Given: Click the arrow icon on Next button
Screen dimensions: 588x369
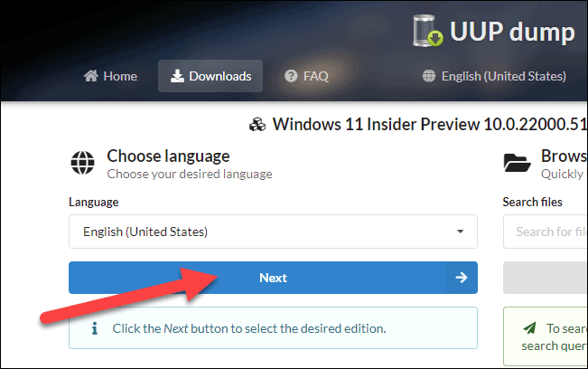Looking at the screenshot, I should pyautogui.click(x=461, y=278).
